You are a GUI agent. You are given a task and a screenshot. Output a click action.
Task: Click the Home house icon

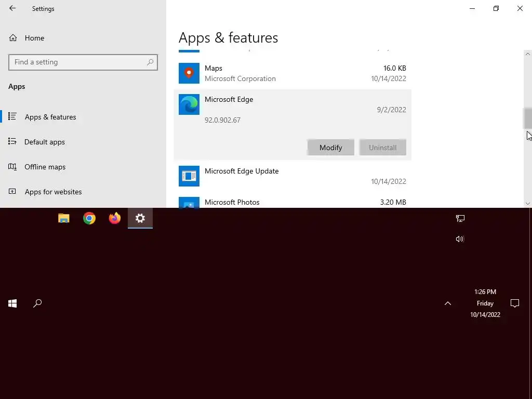(x=13, y=37)
